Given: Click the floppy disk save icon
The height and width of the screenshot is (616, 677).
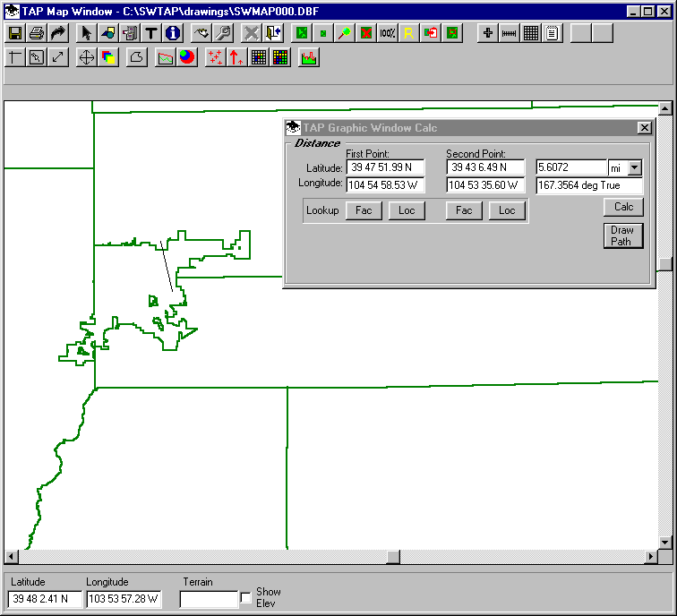Looking at the screenshot, I should (15, 33).
